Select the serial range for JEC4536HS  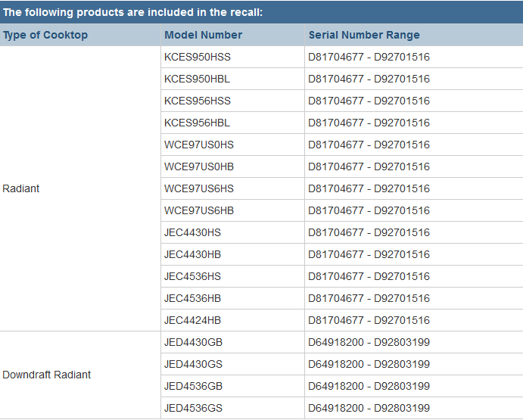369,276
